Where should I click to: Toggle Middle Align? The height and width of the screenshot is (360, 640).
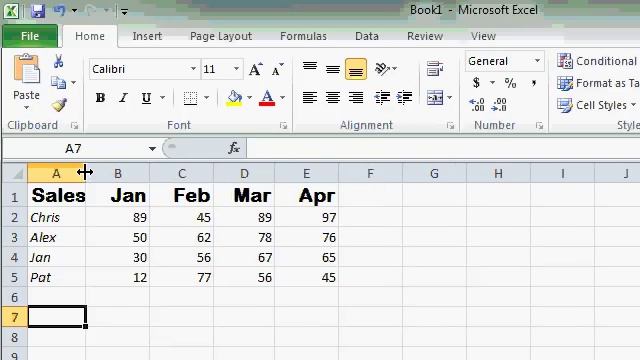(x=333, y=69)
